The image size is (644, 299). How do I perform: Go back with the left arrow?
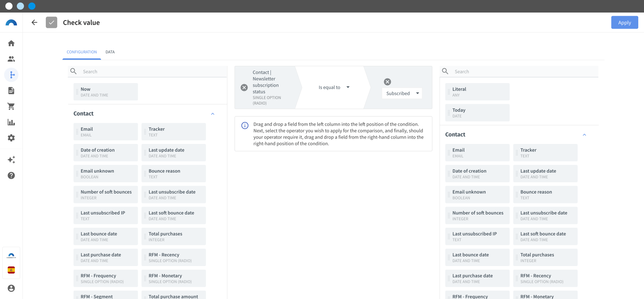(x=34, y=23)
